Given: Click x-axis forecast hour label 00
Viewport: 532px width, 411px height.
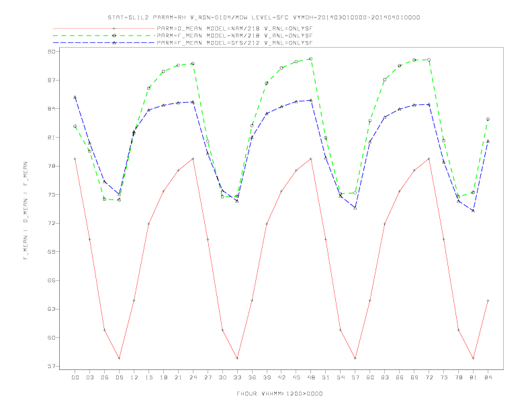Looking at the screenshot, I should tap(75, 377).
